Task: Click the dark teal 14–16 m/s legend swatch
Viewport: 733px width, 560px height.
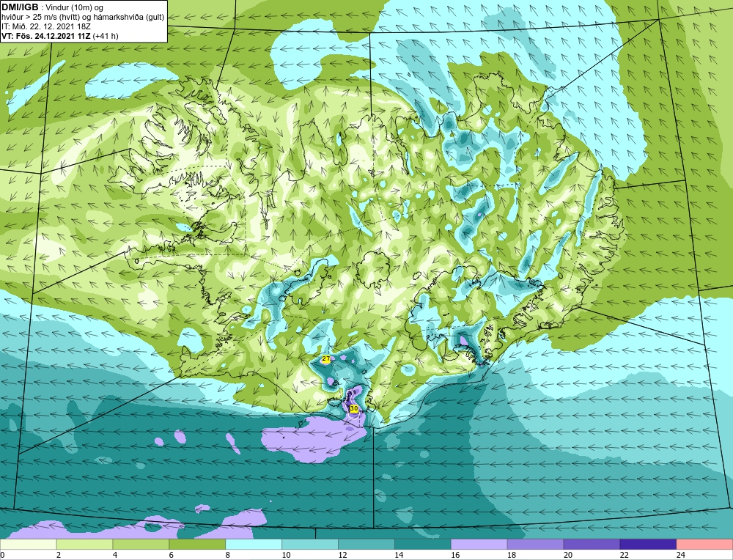Action: [423, 545]
